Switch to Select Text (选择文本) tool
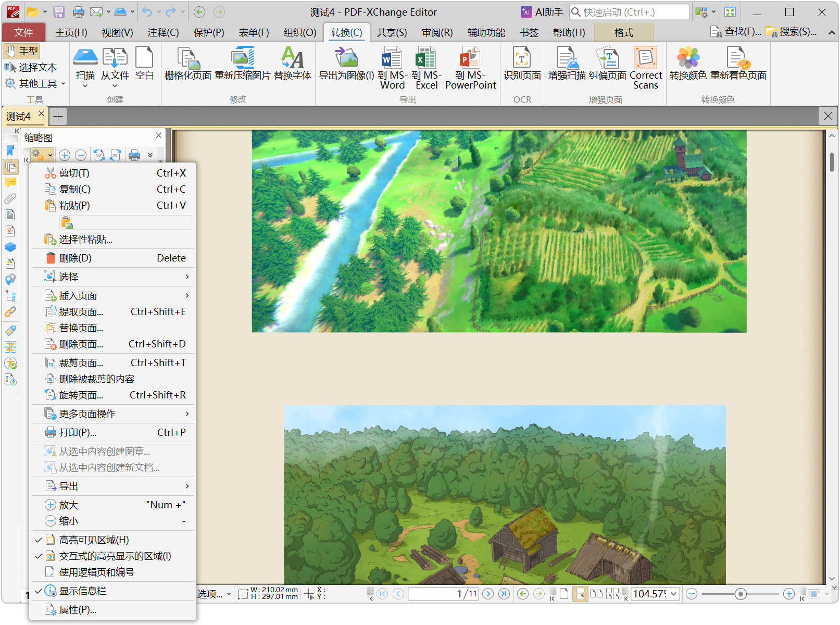Image resolution: width=840 pixels, height=625 pixels. (31, 67)
